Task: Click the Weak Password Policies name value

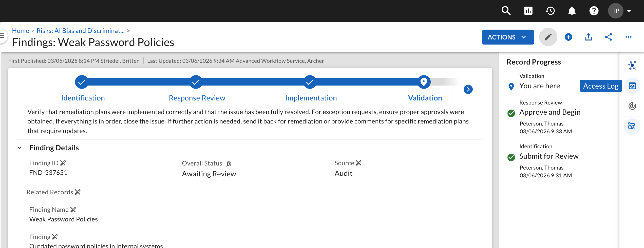Action: (63, 219)
